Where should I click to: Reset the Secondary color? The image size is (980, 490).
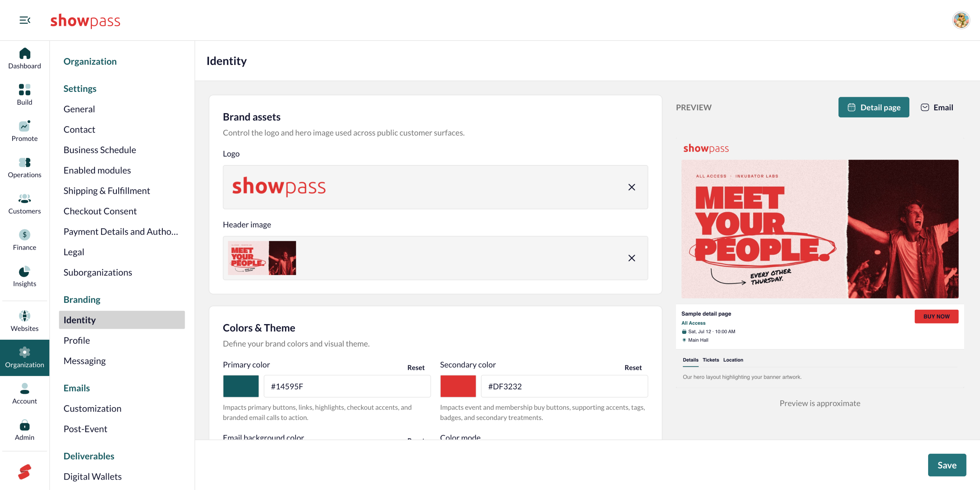[x=633, y=367]
